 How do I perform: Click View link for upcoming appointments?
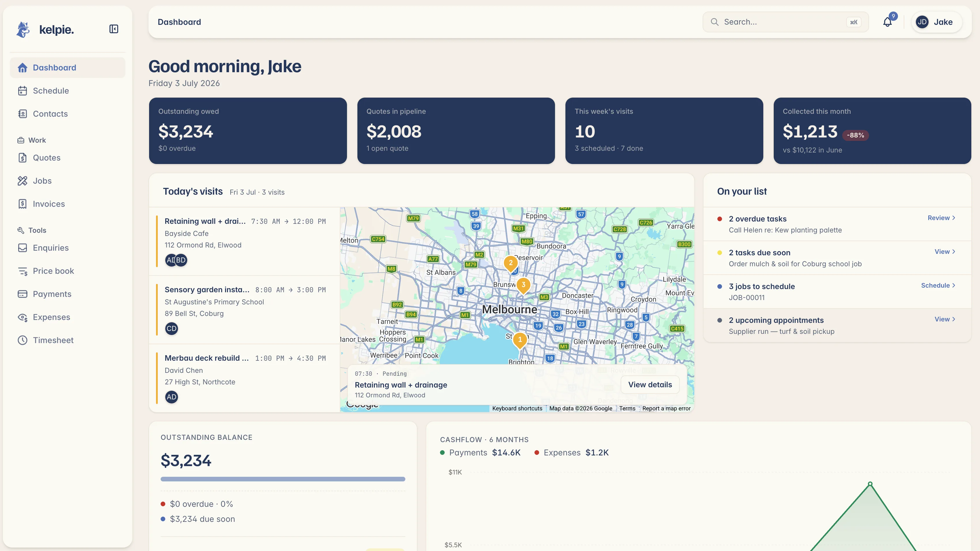pos(945,319)
